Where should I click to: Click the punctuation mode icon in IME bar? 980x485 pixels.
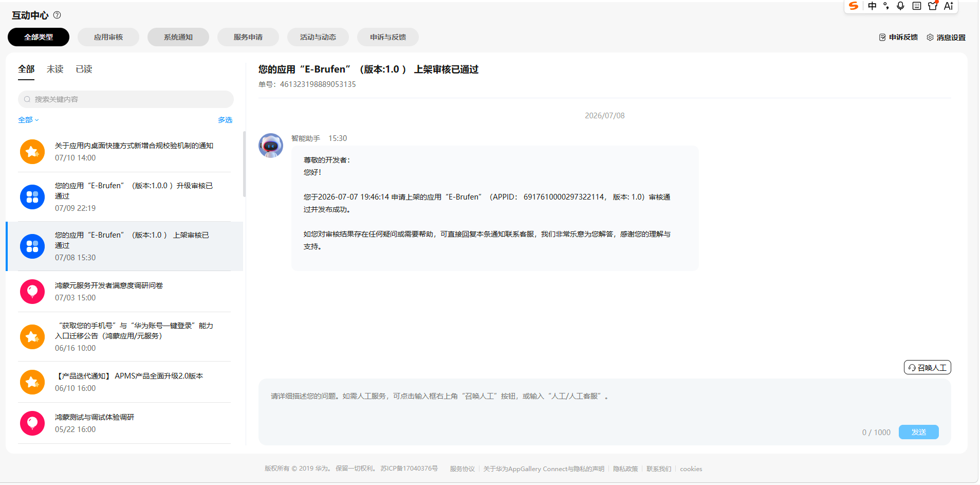(x=886, y=6)
